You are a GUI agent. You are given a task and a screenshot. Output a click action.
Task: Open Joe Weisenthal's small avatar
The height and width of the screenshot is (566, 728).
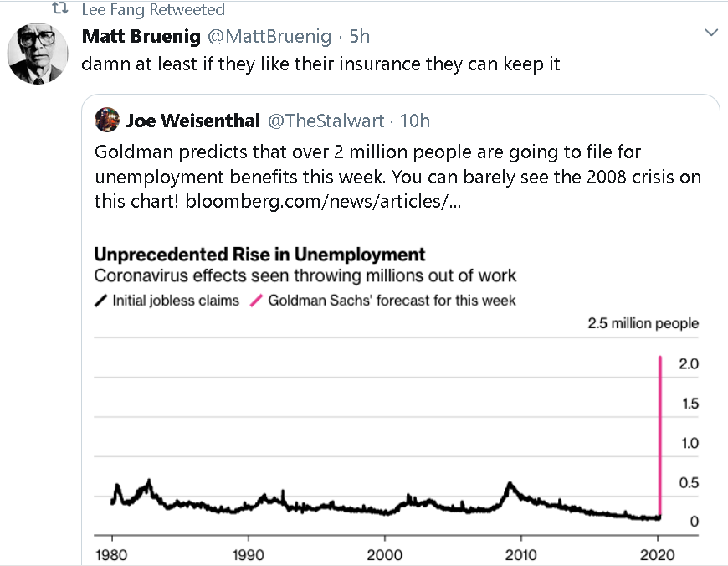pos(107,120)
